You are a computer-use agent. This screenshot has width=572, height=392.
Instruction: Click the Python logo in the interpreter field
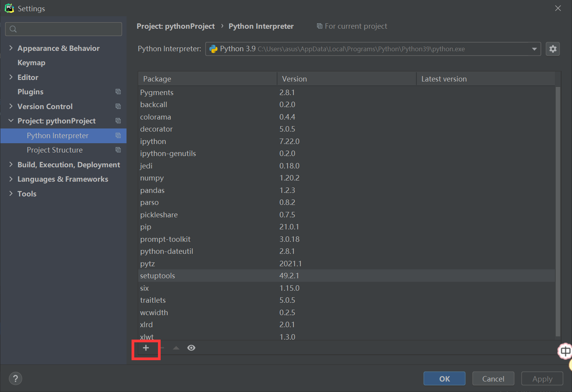tap(213, 49)
